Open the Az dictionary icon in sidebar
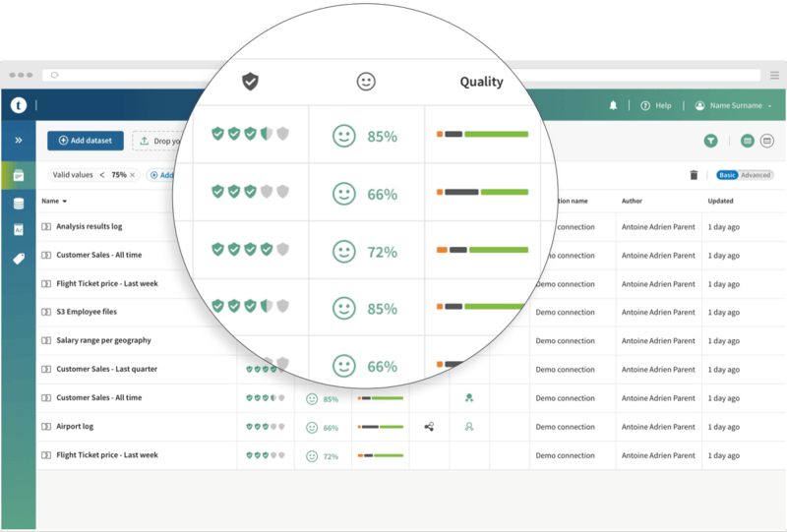The width and height of the screenshot is (787, 532). [x=18, y=230]
